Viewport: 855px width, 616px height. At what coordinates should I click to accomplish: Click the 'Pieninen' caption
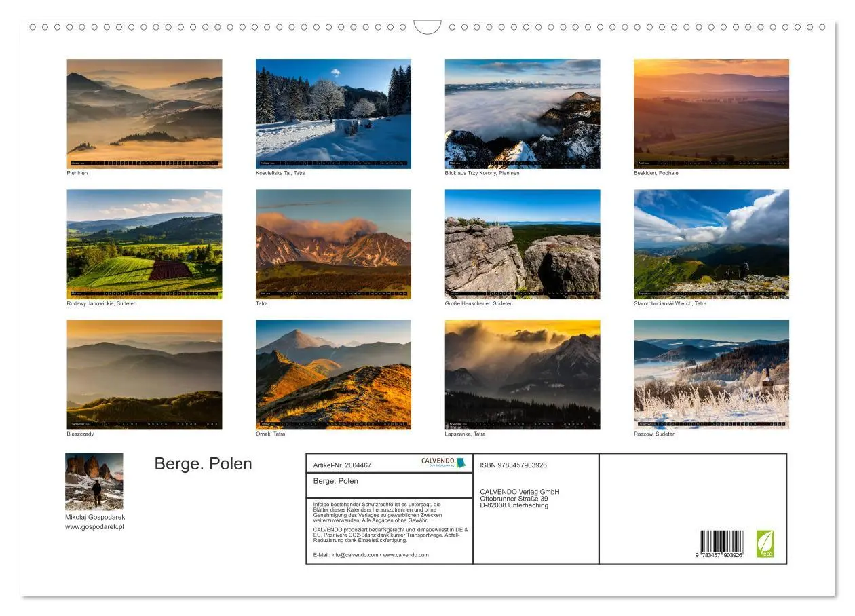click(x=77, y=173)
